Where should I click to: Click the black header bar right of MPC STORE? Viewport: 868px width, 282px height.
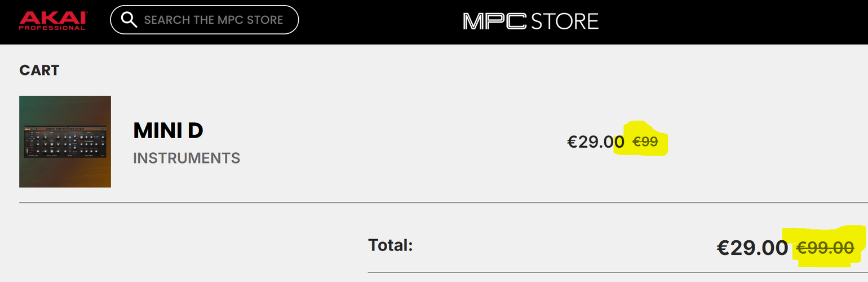pos(733,21)
